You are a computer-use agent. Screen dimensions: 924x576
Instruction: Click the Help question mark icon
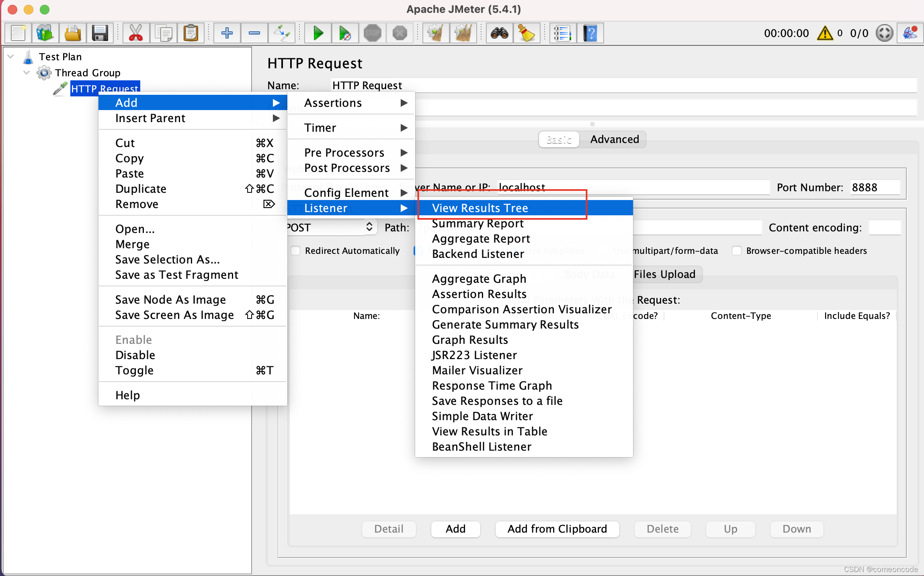point(590,33)
